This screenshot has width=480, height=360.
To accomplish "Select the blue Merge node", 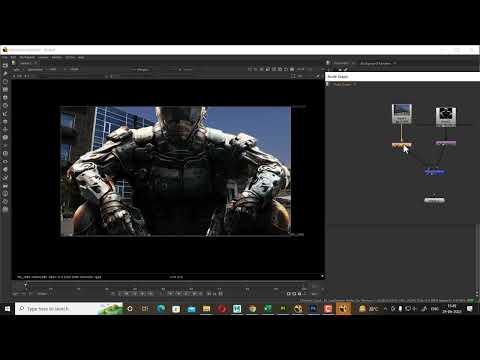I will (x=434, y=172).
